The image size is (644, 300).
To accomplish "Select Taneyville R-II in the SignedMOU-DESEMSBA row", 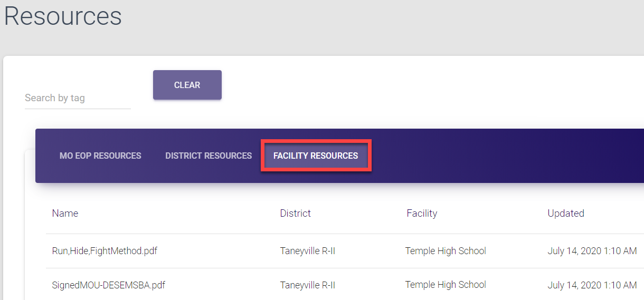I will coord(307,285).
